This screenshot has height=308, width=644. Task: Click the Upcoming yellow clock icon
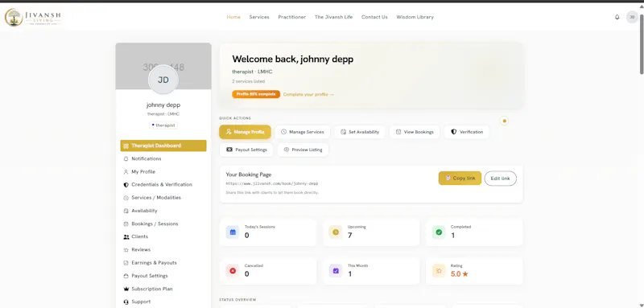(x=336, y=232)
